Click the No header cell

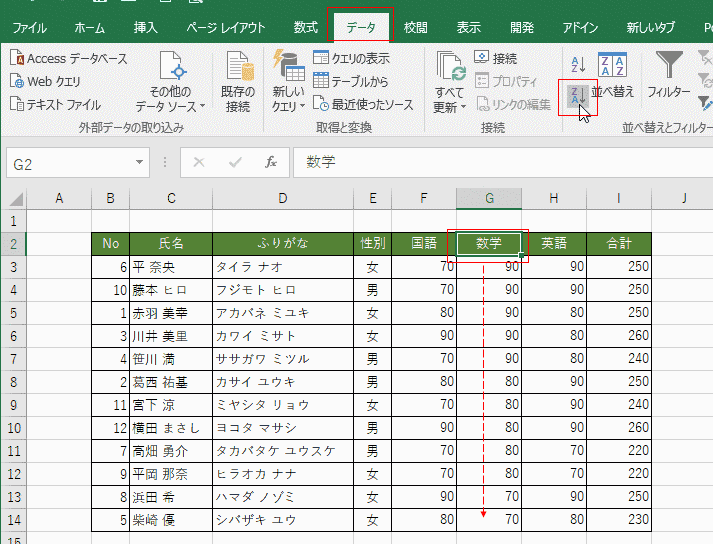point(110,244)
